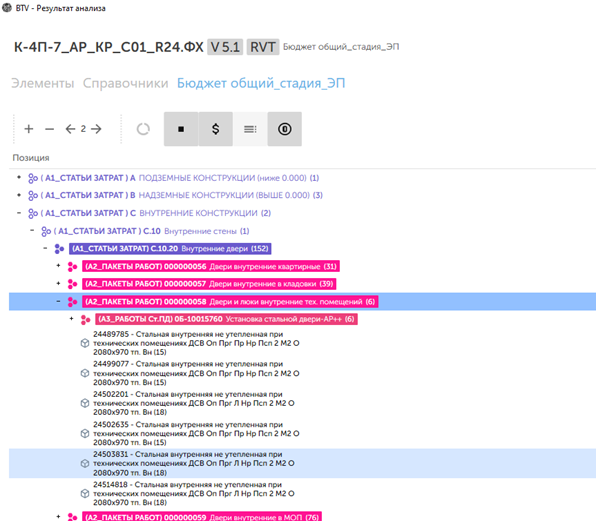Open the Бюджет общий_стадия_ЭП tab
Viewport: 596px width, 521px height.
coord(261,83)
